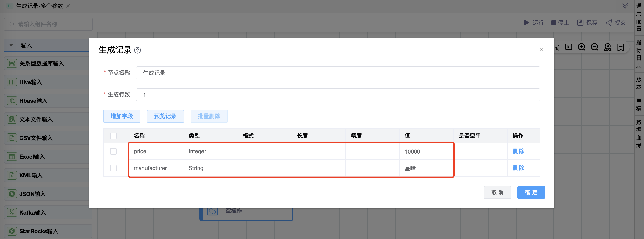Select the StarRocks输入 component icon
This screenshot has width=644, height=239.
pos(11,231)
